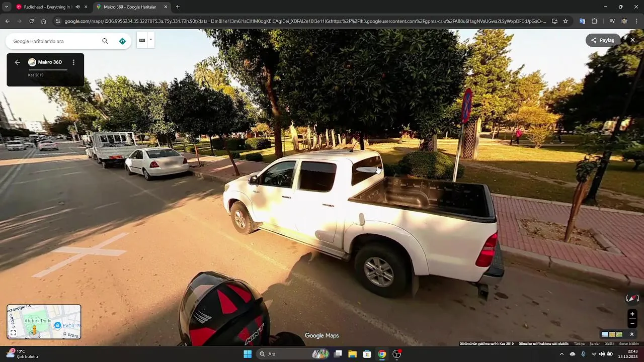Open the Chrome profile avatar
This screenshot has width=644, height=362.
pos(624,21)
